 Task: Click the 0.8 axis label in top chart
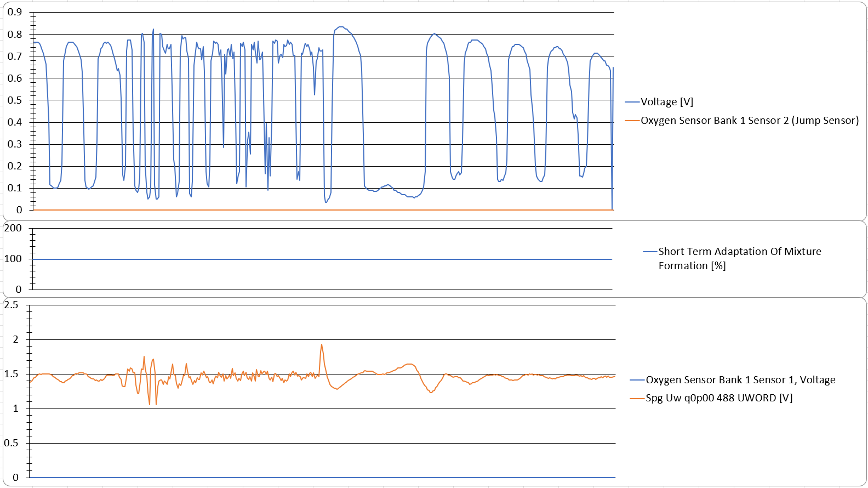(15, 34)
